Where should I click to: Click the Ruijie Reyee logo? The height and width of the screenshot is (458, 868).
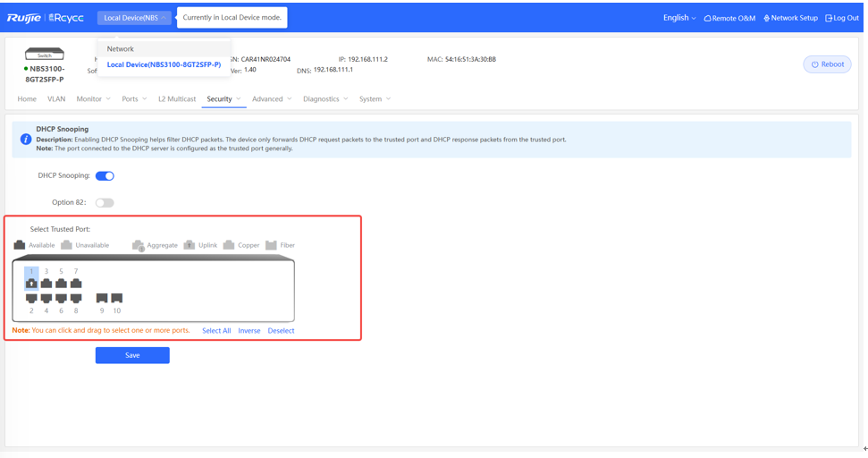(45, 18)
